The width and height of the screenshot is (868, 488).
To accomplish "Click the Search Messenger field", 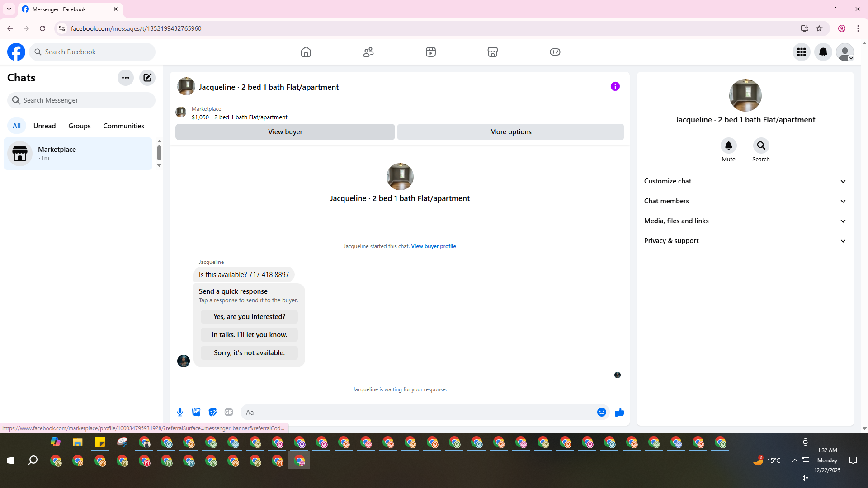I will point(81,100).
